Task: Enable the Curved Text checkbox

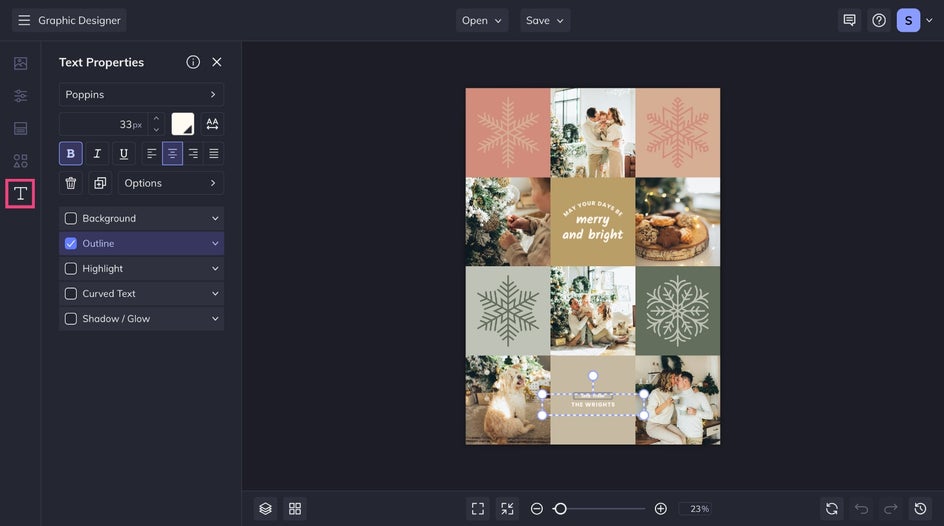Action: [70, 294]
